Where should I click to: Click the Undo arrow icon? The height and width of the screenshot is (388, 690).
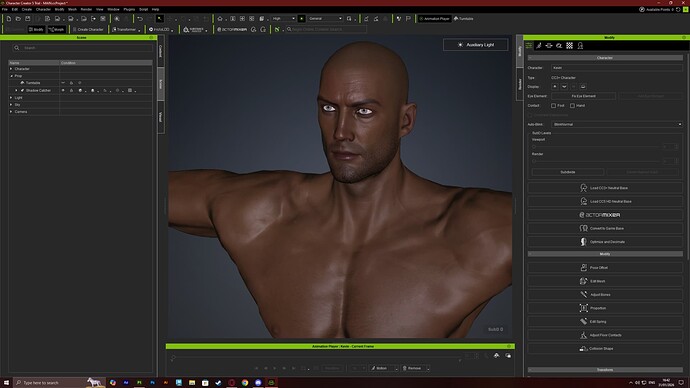[x=140, y=19]
